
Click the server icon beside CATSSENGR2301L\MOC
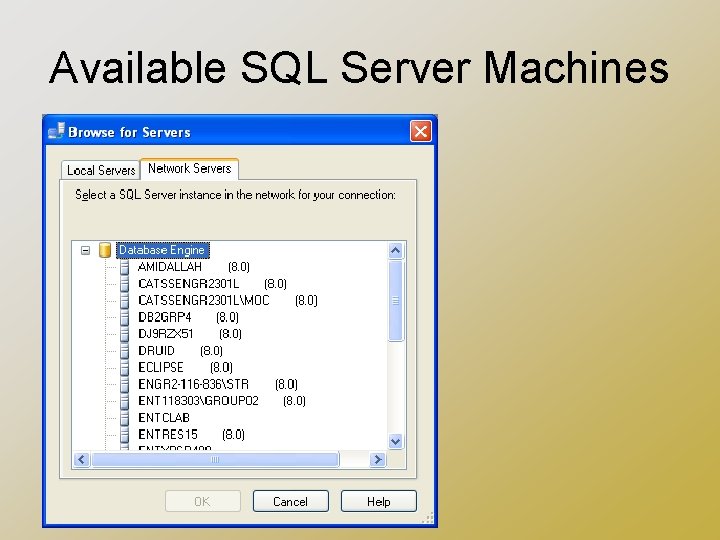coord(124,301)
